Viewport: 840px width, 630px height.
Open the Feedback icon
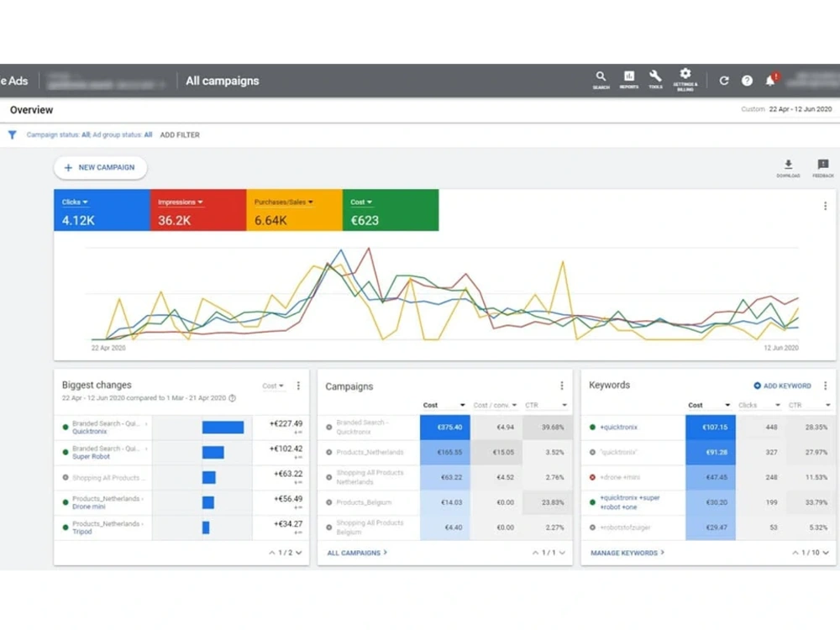coord(823,168)
